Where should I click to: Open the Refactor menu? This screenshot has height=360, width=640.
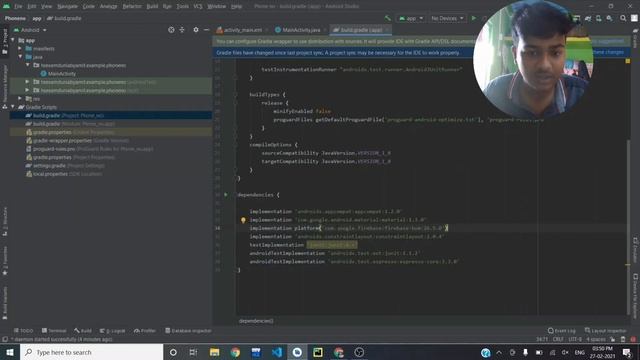click(132, 6)
